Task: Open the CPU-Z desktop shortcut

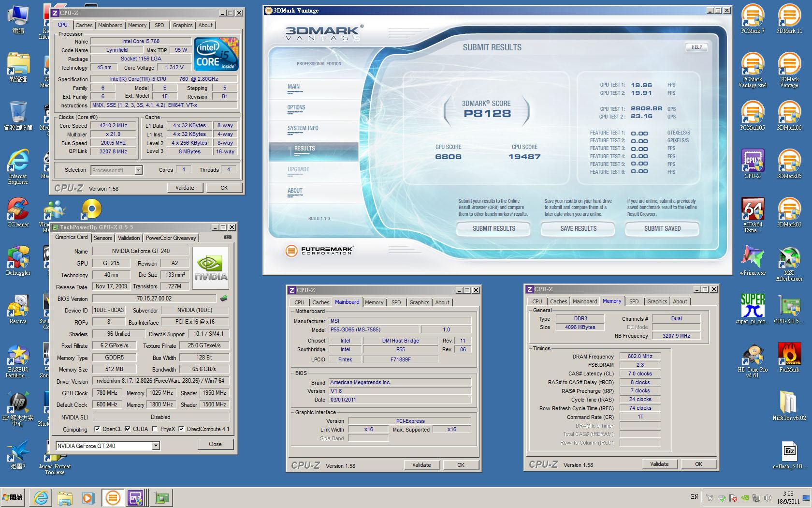Action: (753, 164)
